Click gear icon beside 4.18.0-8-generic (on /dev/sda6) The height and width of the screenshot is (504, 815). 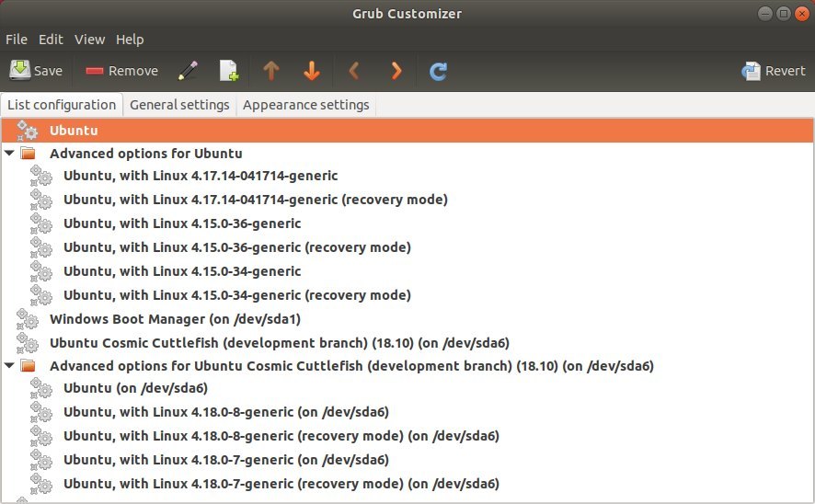click(x=41, y=411)
